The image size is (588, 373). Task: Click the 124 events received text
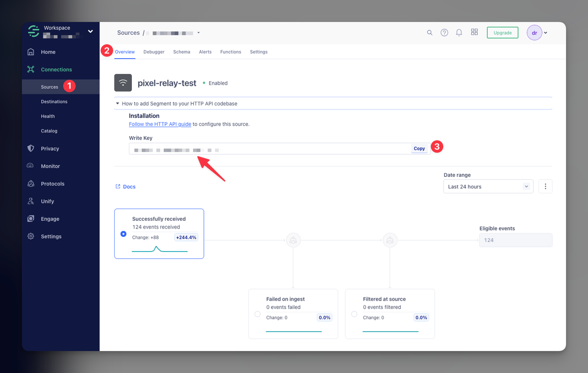tap(156, 227)
